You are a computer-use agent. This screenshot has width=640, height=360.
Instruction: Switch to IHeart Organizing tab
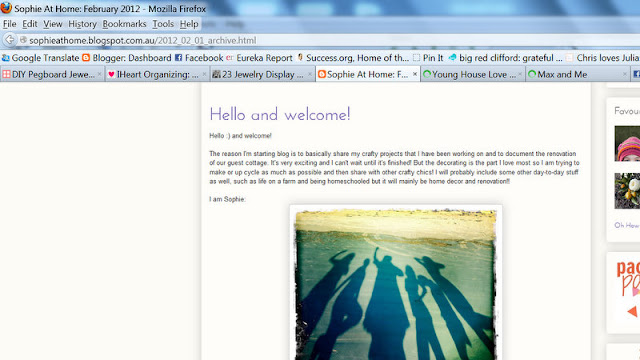point(158,74)
